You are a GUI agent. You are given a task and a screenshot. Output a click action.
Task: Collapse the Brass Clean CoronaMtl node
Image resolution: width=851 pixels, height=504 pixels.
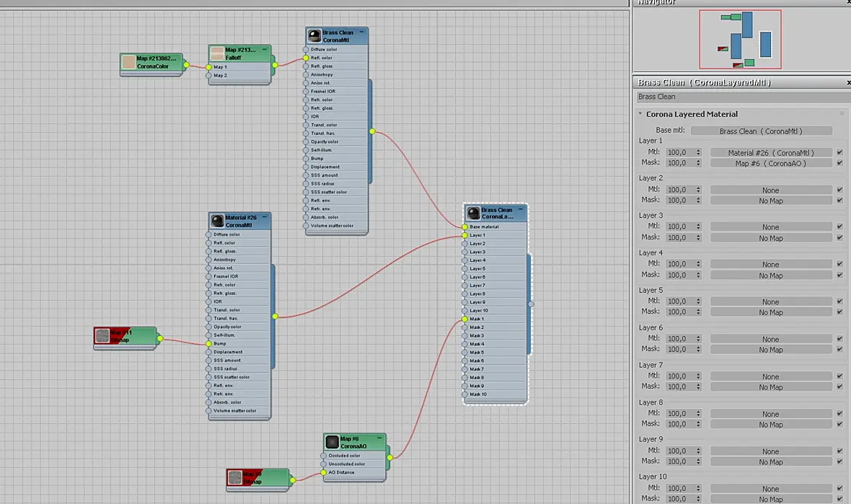pos(361,32)
